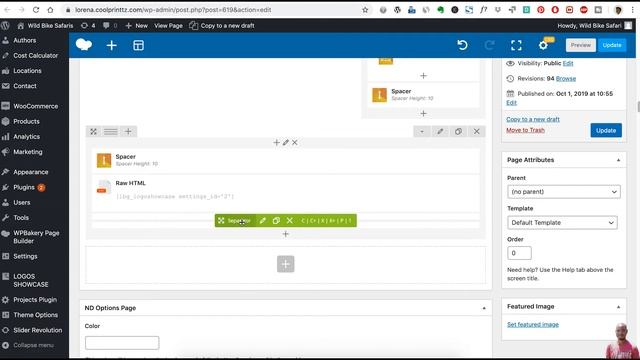640x360 pixels.
Task: Click Move to Trash link
Action: click(525, 130)
